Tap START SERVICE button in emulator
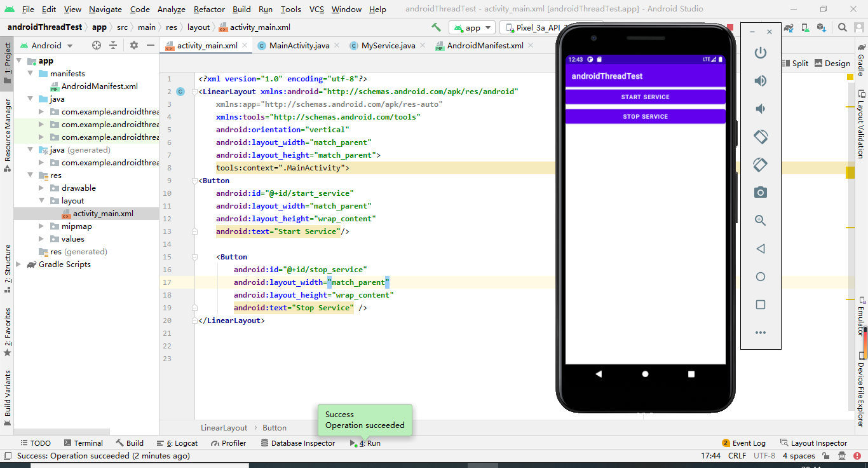Screen dimensions: 868x468 click(x=646, y=97)
